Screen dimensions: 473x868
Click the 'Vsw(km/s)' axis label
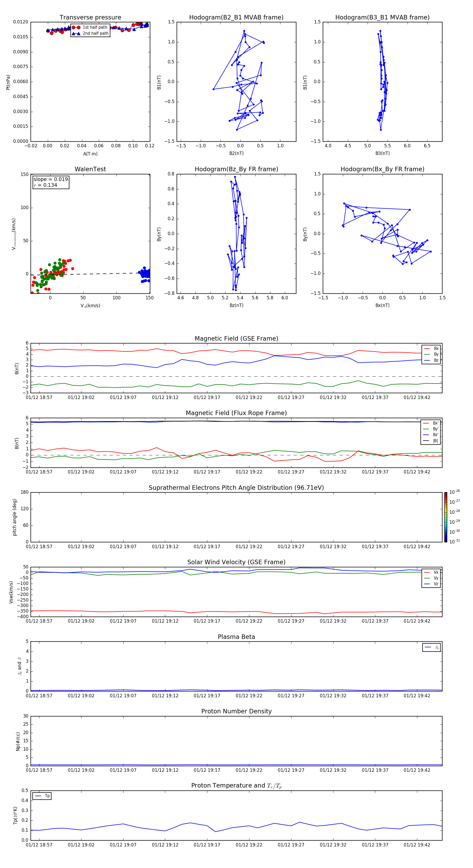tap(11, 592)
